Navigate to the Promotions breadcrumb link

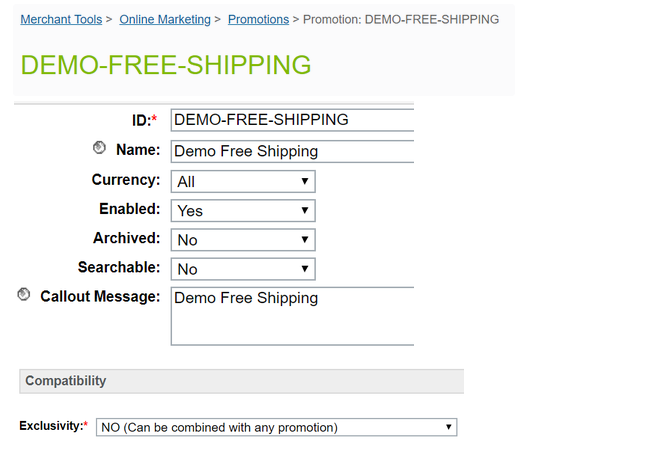tap(258, 19)
